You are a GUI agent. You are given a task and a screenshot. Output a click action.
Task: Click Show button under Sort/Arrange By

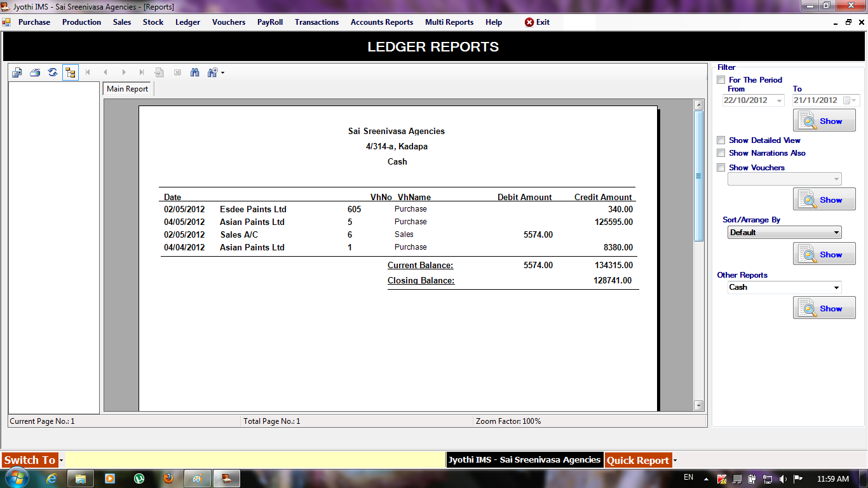coord(824,254)
